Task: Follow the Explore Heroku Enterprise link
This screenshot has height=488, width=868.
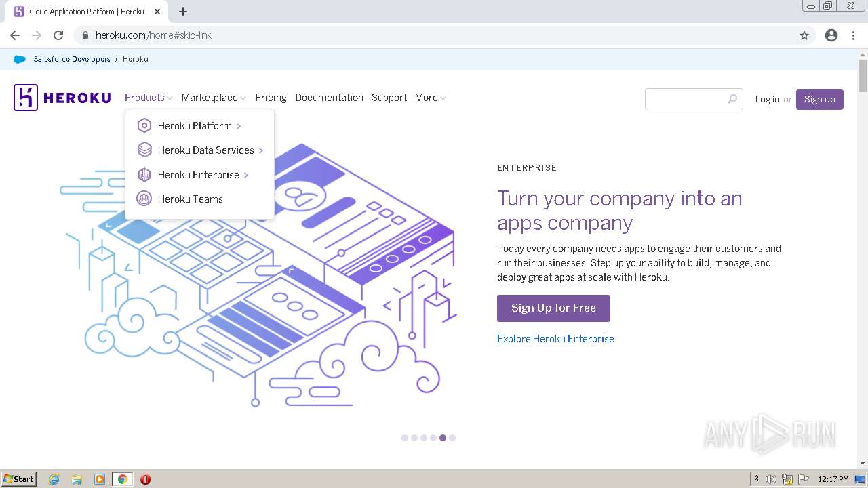Action: point(555,339)
